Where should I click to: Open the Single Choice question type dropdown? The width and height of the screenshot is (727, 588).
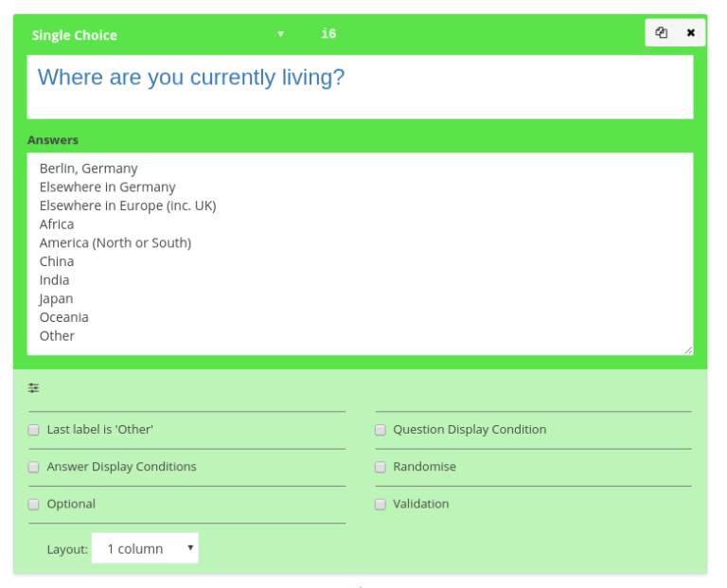pos(157,35)
